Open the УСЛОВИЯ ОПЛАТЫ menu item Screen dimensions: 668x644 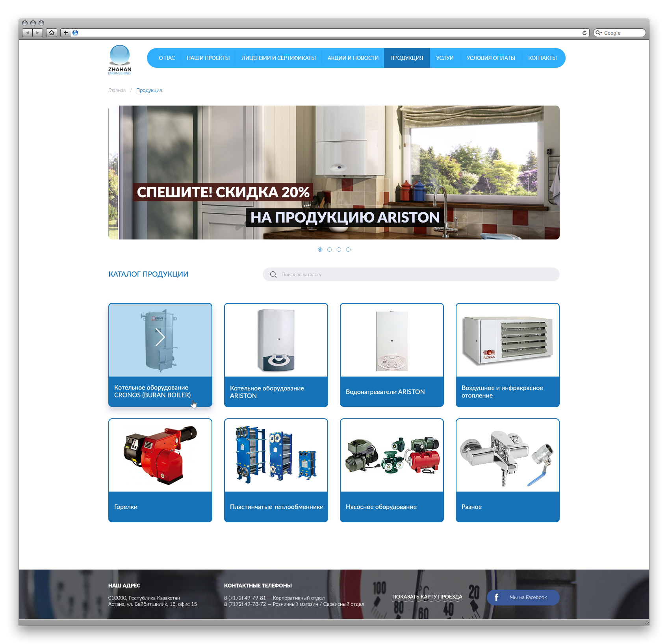pyautogui.click(x=491, y=58)
